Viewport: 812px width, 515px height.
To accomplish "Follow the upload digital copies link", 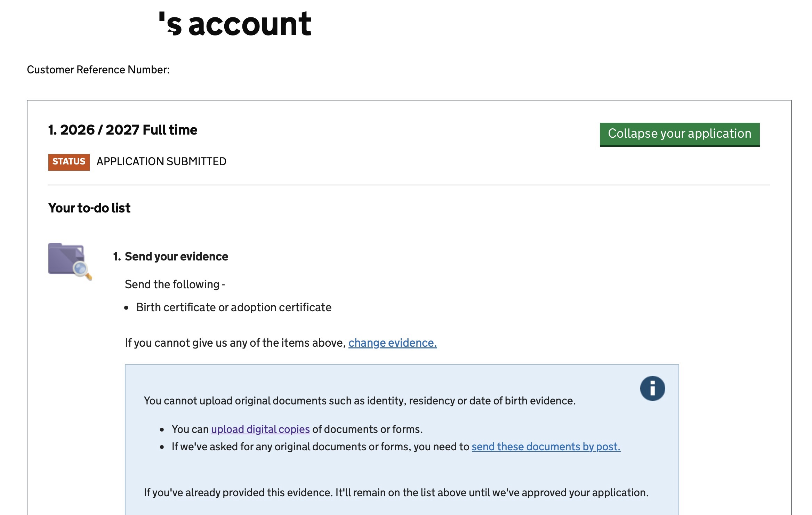I will pos(260,429).
